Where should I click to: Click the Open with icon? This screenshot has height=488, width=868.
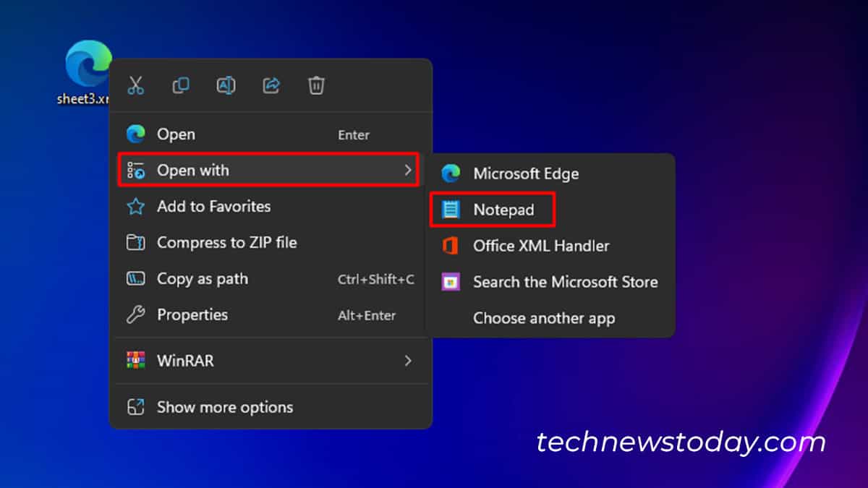[x=135, y=171]
